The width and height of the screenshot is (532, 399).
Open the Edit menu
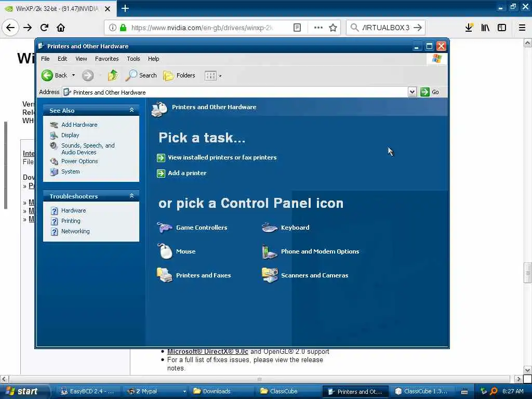tap(62, 59)
